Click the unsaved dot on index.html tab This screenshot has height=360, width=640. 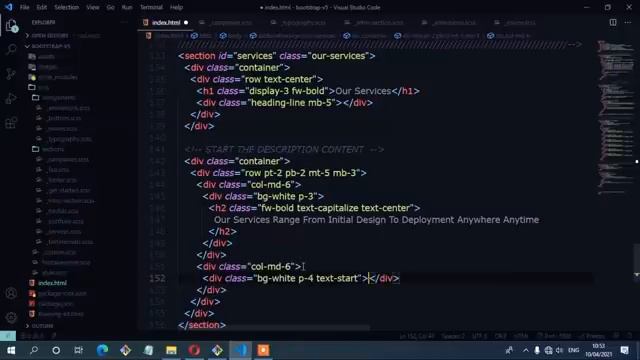[186, 22]
